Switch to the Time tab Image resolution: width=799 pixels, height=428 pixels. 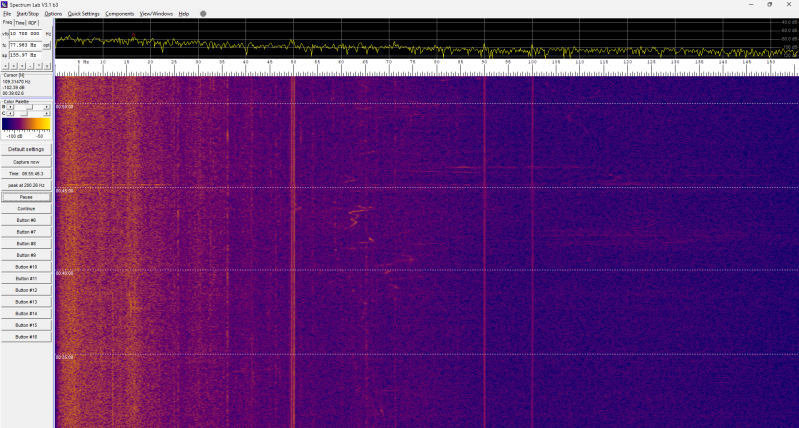click(20, 23)
